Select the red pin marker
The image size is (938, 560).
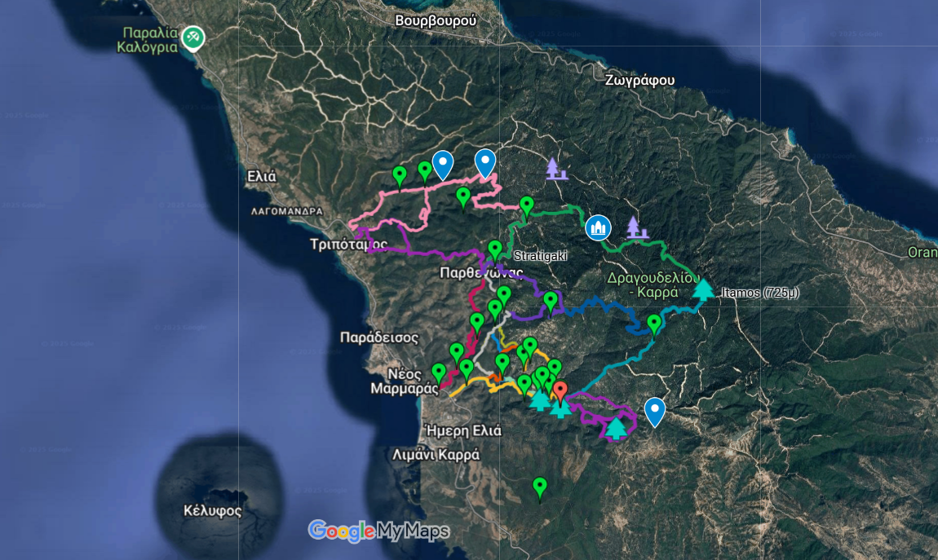pyautogui.click(x=560, y=389)
